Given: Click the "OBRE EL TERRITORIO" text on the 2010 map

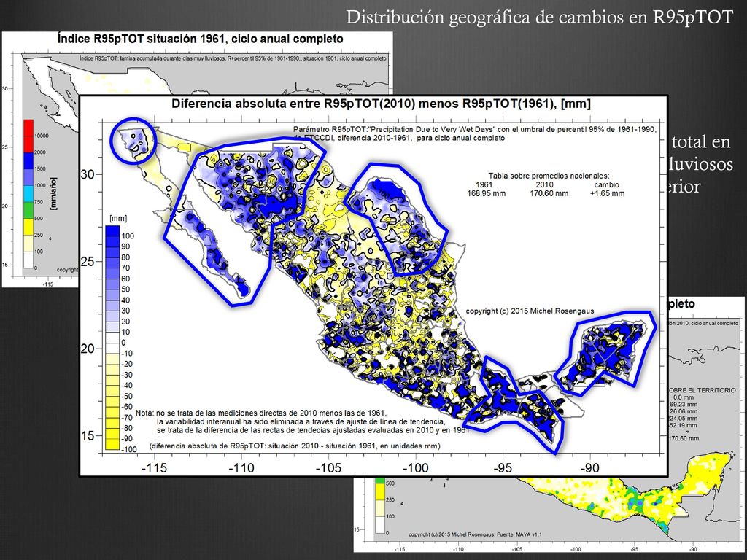Looking at the screenshot, I should pyautogui.click(x=703, y=390).
